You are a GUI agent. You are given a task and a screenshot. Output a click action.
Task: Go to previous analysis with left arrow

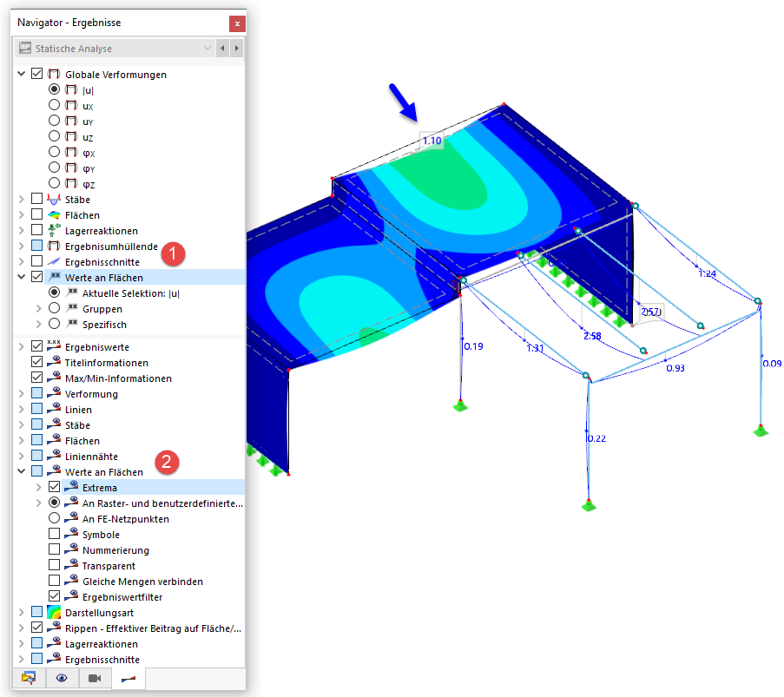coord(222,49)
